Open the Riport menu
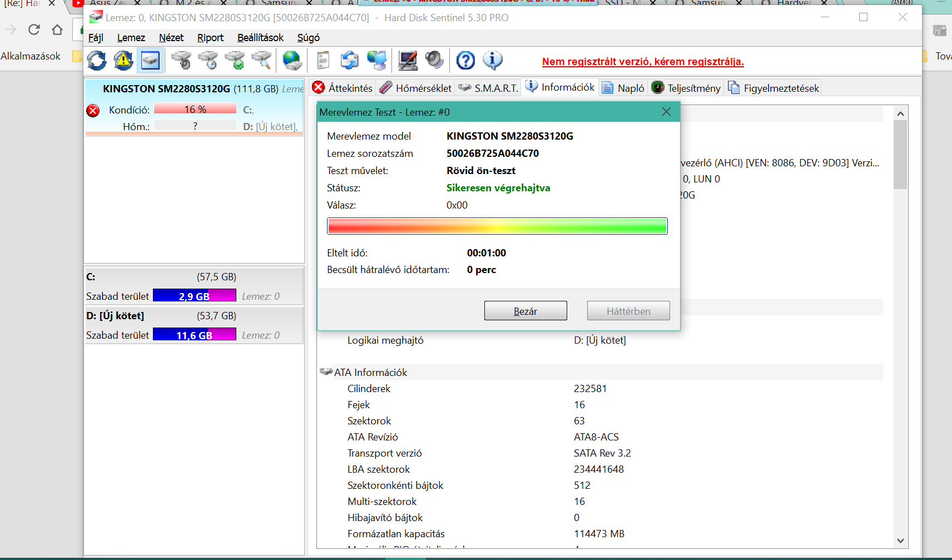The width and height of the screenshot is (952, 560). point(210,38)
